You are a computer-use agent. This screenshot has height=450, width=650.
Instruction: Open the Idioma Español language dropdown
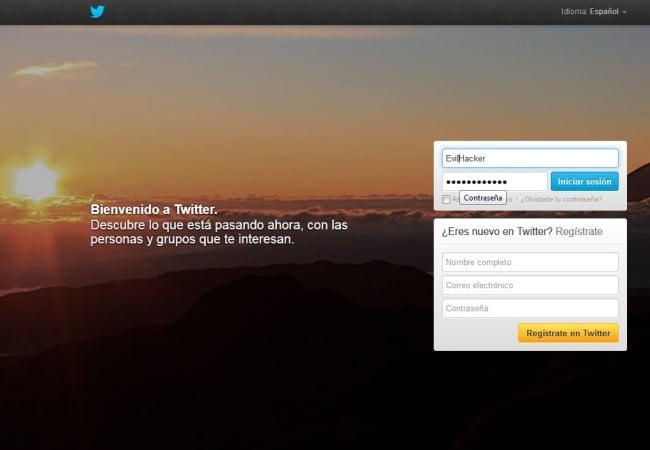[x=594, y=12]
